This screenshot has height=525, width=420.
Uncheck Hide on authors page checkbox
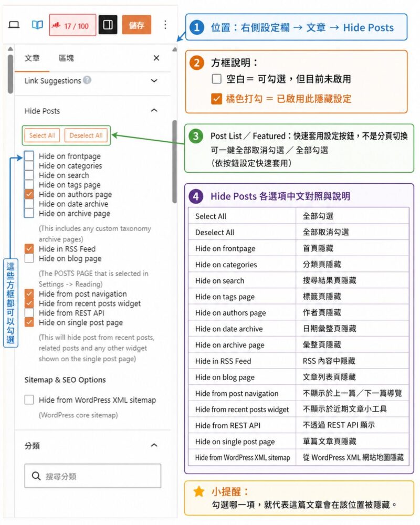pos(29,194)
